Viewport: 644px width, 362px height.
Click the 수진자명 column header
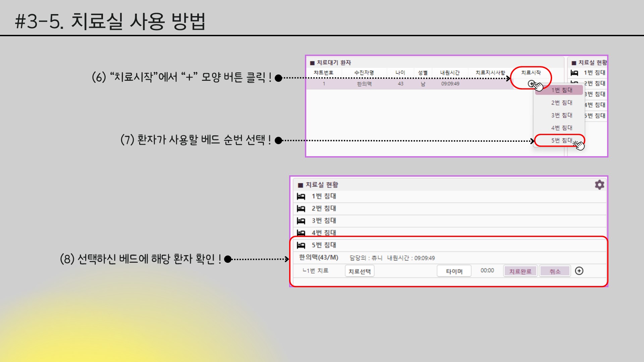coord(364,73)
